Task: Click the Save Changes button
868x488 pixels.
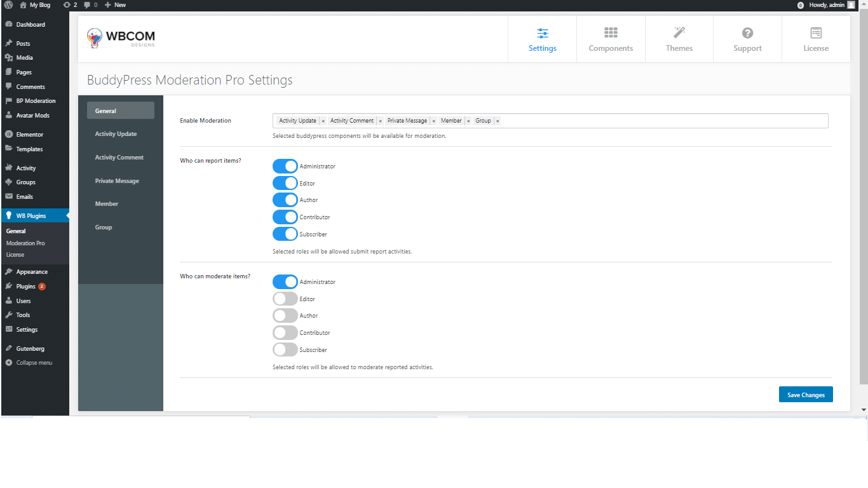Action: (x=806, y=395)
